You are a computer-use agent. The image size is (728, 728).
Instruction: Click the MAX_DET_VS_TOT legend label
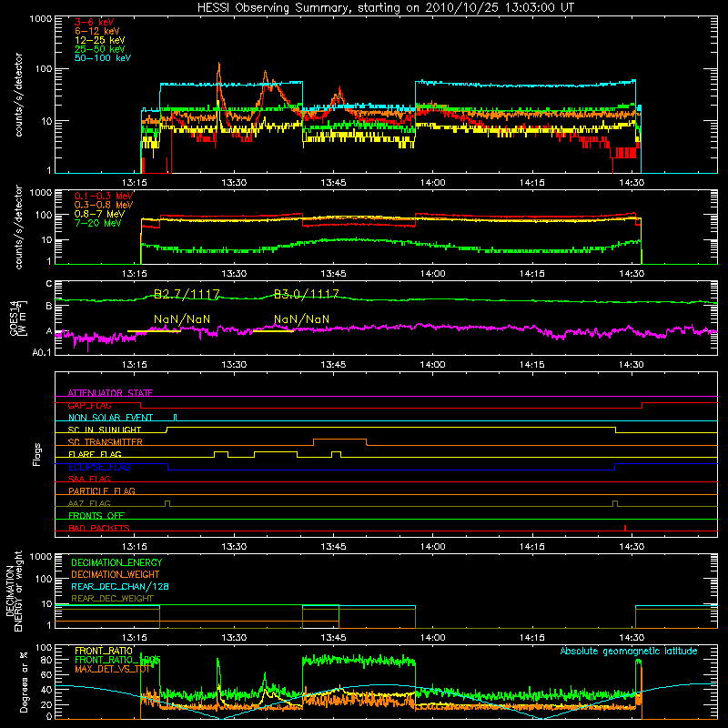tap(112, 669)
